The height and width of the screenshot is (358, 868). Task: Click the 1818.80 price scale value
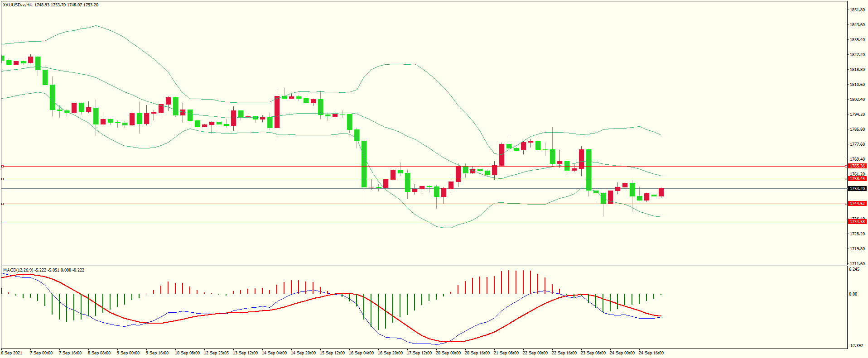coord(857,69)
